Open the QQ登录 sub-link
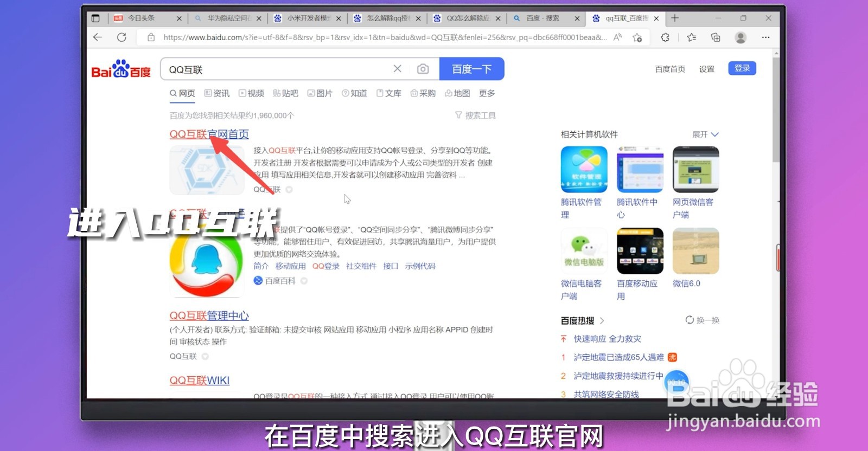 click(x=326, y=266)
